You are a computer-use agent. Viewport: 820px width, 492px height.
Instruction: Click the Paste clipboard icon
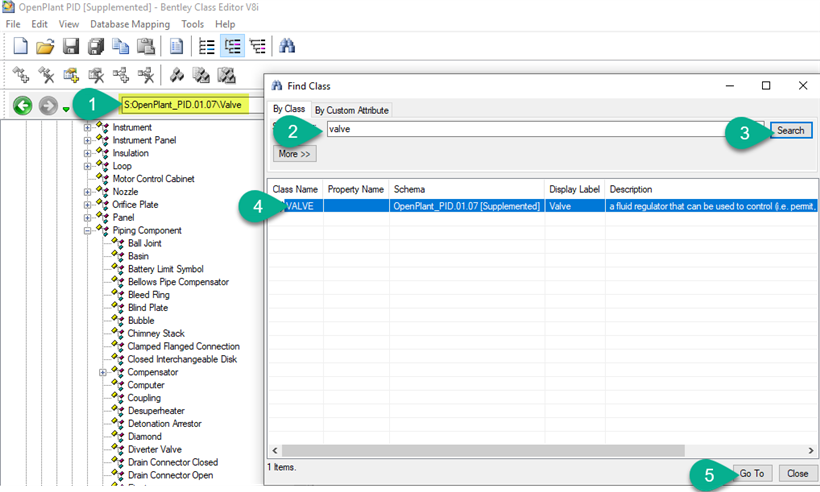(x=146, y=47)
